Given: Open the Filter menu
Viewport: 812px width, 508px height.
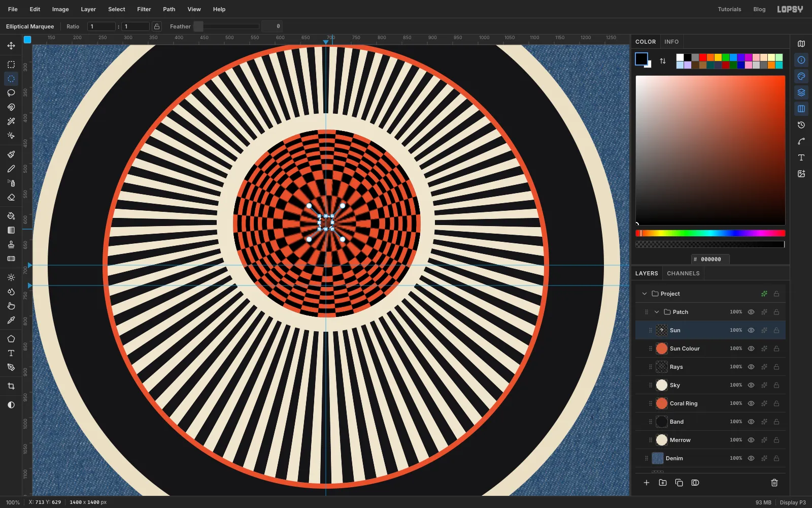Looking at the screenshot, I should point(144,9).
